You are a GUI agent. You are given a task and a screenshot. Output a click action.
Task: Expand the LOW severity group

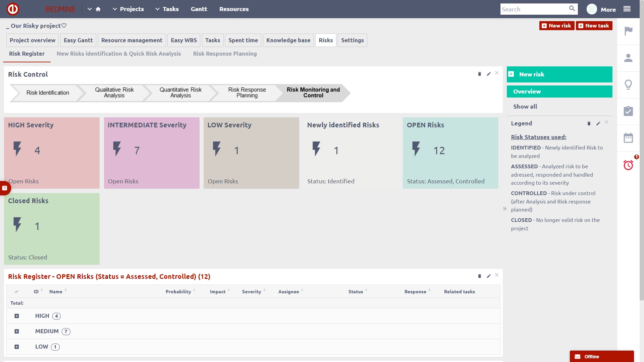[x=17, y=347]
